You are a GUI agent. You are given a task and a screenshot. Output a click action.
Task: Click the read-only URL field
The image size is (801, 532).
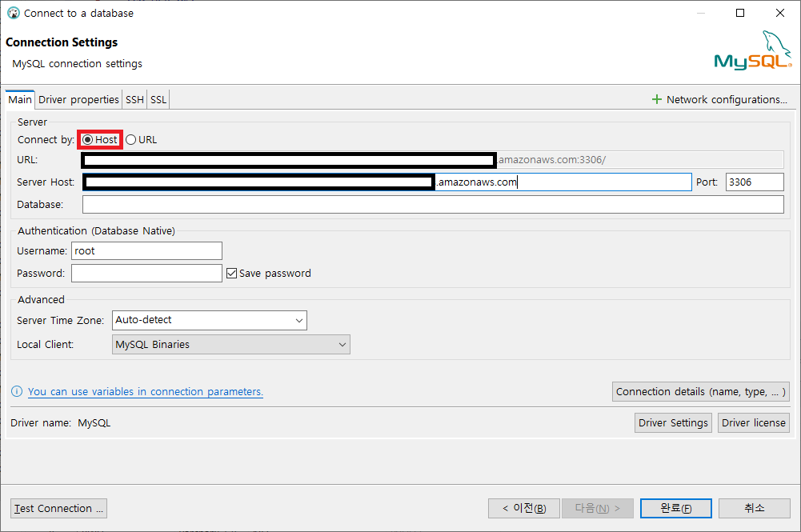[432, 160]
